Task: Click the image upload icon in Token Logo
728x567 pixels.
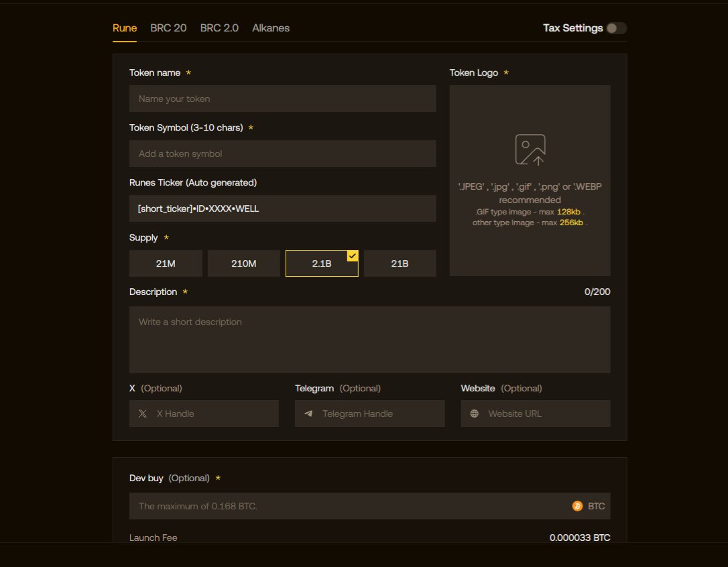Action: pyautogui.click(x=530, y=149)
